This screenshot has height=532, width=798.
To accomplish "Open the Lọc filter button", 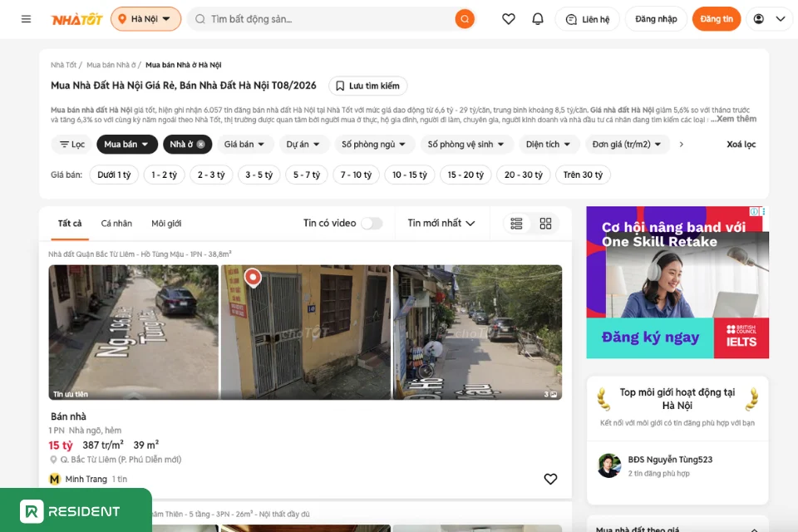I will 71,145.
